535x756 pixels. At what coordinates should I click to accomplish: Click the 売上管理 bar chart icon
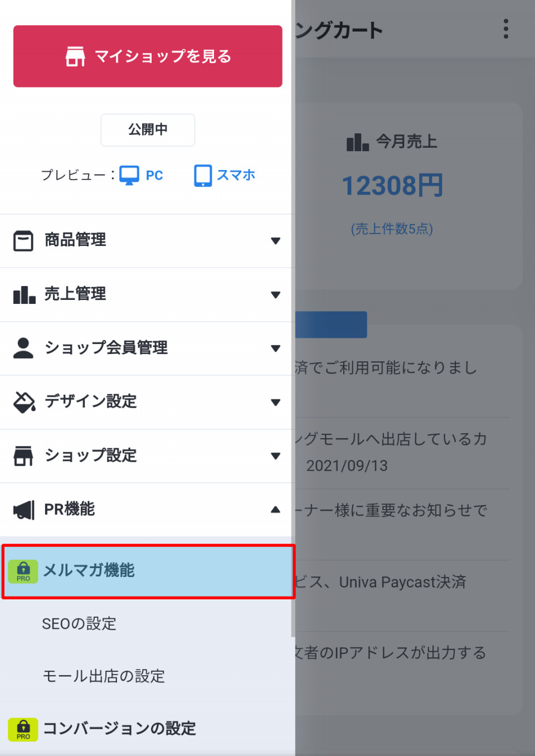(x=24, y=294)
